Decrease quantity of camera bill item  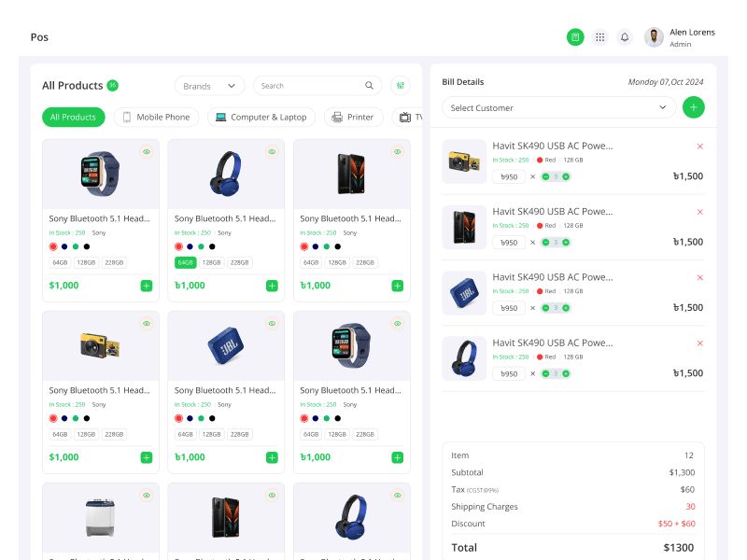[546, 176]
